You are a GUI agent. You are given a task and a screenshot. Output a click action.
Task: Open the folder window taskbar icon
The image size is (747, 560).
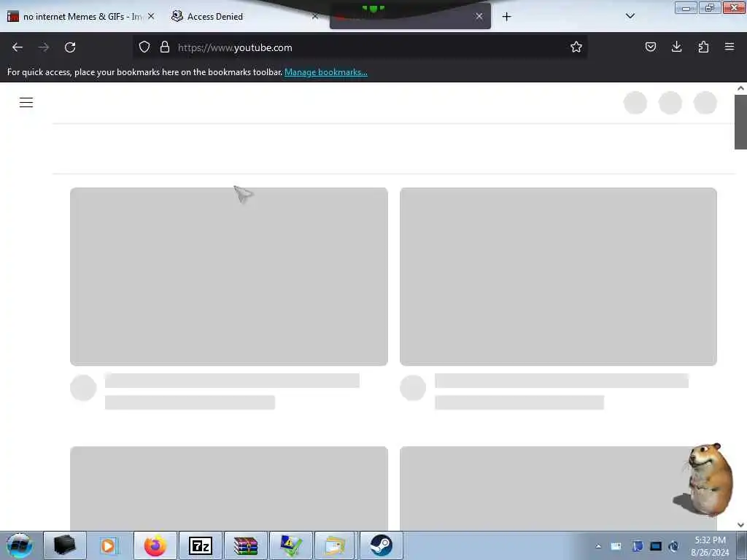pos(335,545)
